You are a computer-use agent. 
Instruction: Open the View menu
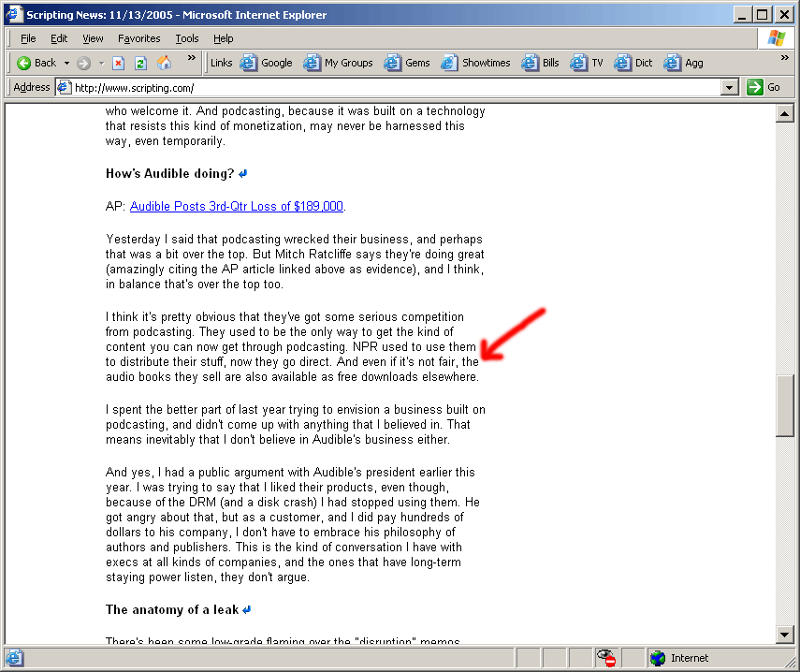93,38
